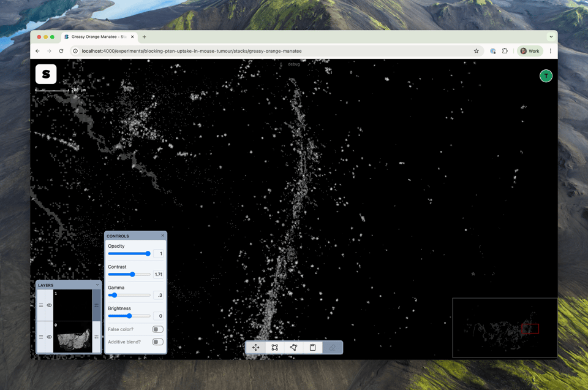Open a new browser tab
This screenshot has width=588, height=390.
tap(145, 37)
